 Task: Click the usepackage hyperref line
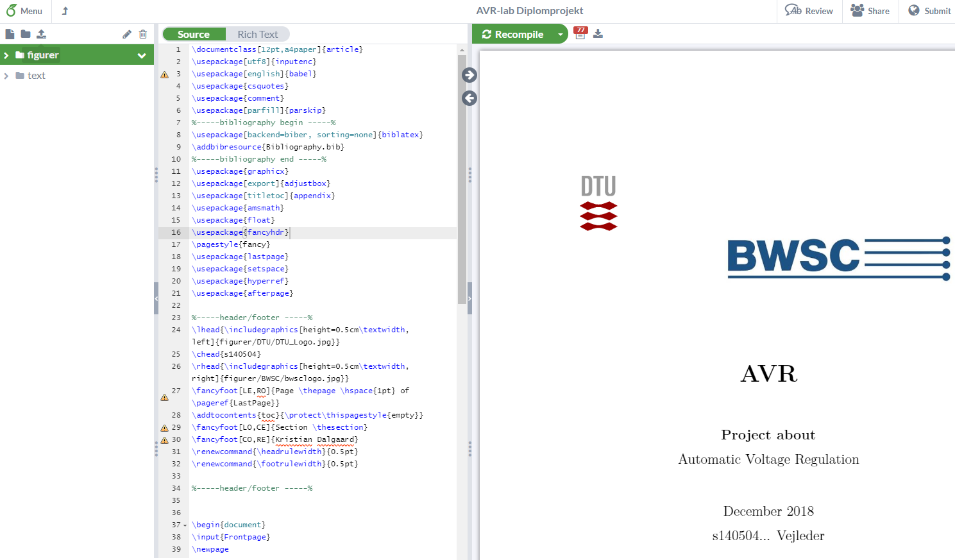click(x=241, y=281)
